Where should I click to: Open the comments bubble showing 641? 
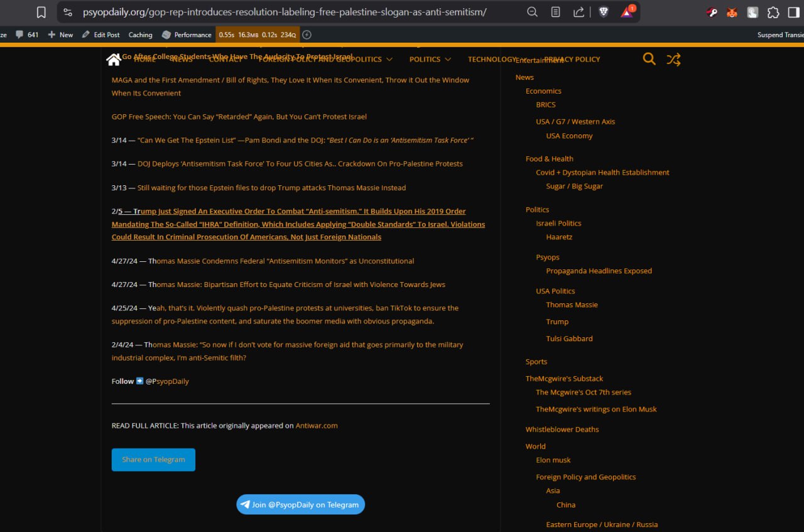[27, 35]
